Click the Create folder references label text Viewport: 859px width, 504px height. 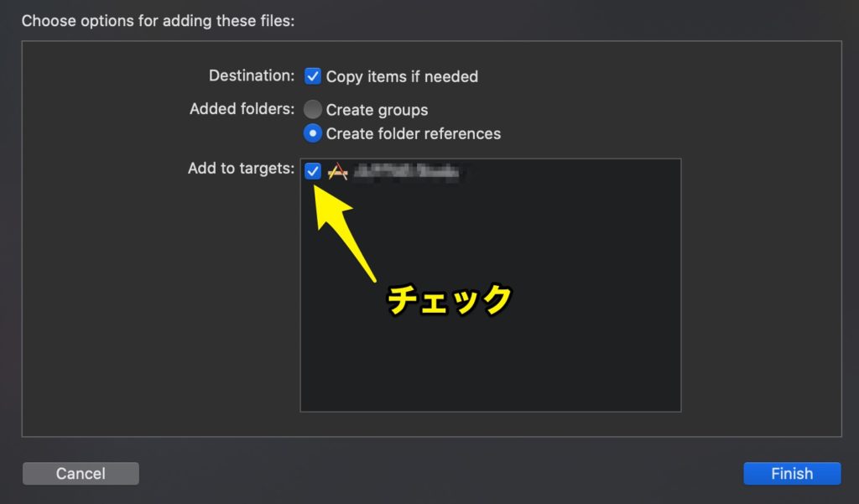[414, 133]
